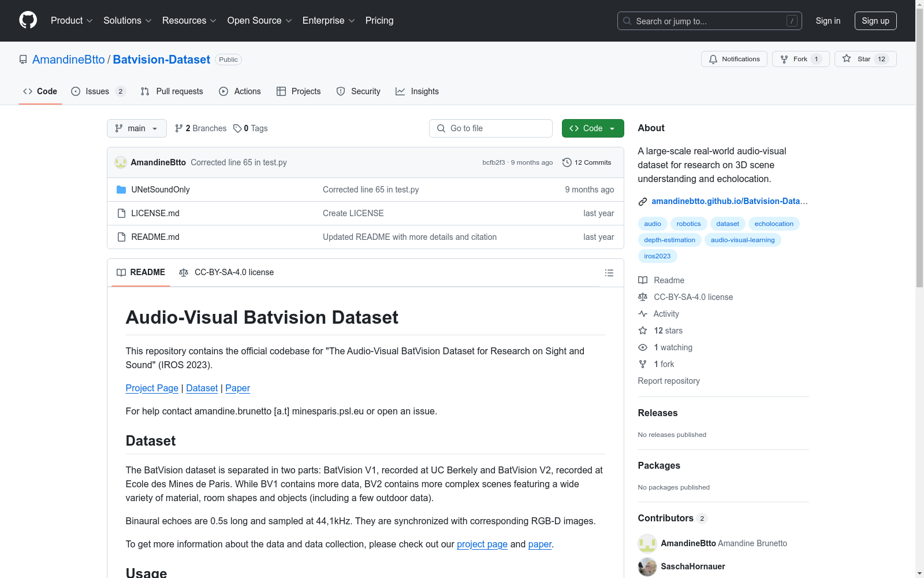Click the README.md file icon

[121, 237]
